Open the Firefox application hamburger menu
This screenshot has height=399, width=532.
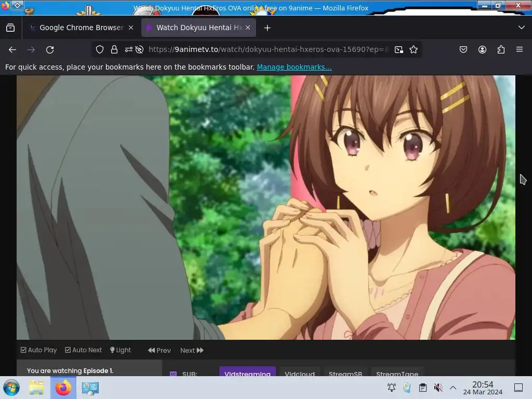[x=520, y=49]
